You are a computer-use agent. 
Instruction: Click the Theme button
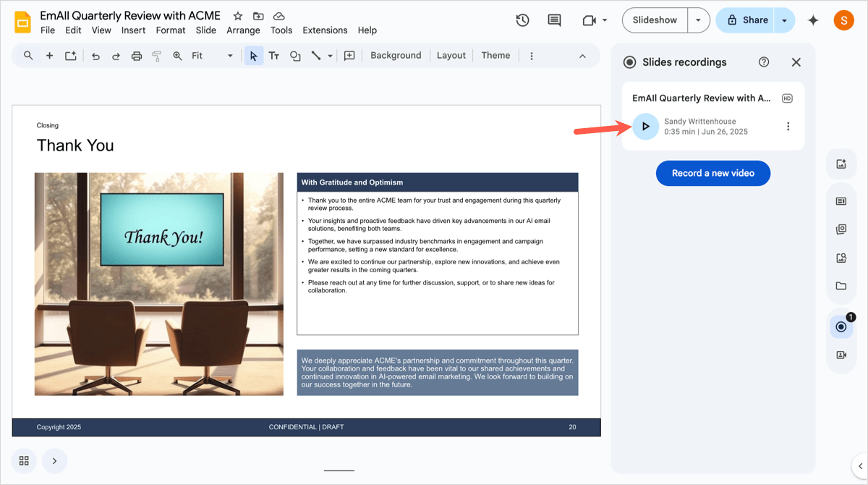[x=495, y=56]
